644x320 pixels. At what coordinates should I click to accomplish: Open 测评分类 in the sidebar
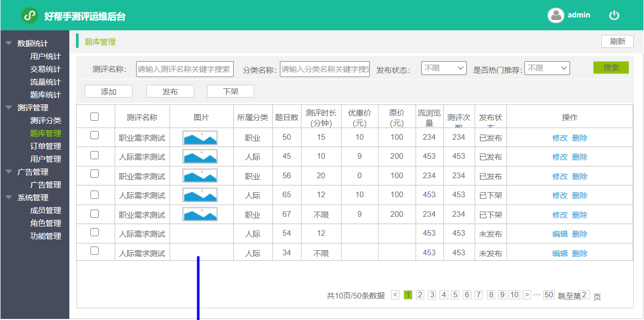(x=45, y=121)
